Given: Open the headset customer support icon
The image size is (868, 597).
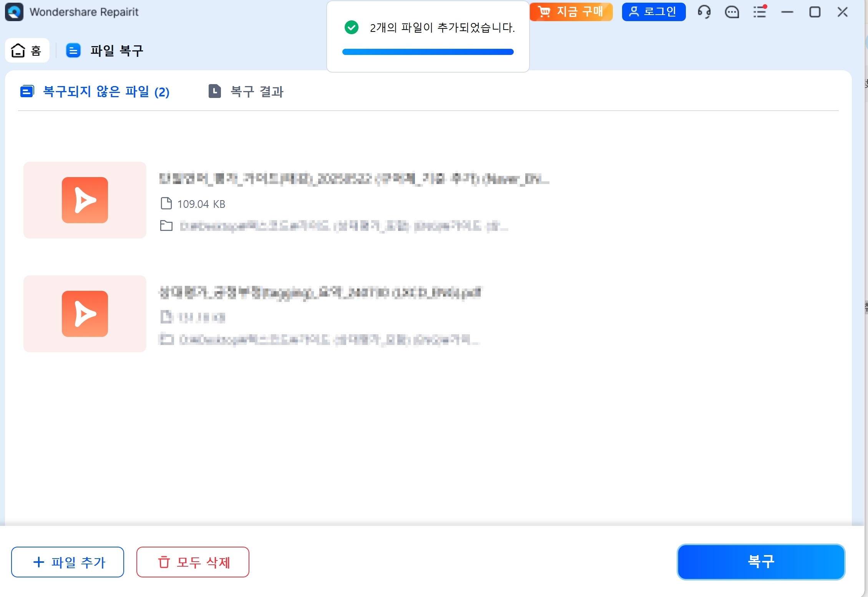Looking at the screenshot, I should (704, 12).
